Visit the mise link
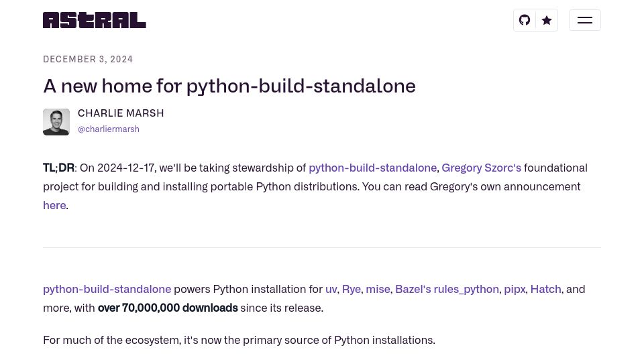The image size is (644, 362). [x=378, y=290]
